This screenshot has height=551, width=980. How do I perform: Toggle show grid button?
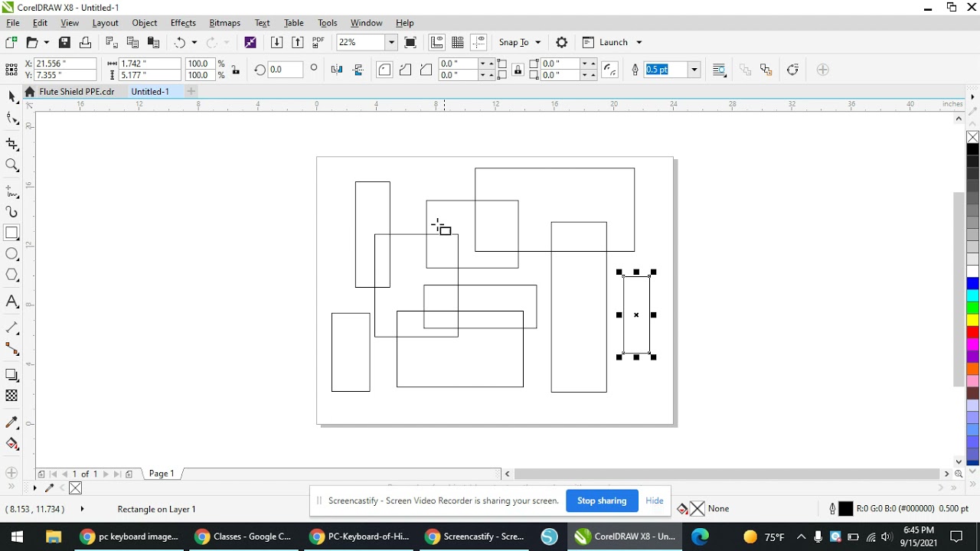click(458, 42)
